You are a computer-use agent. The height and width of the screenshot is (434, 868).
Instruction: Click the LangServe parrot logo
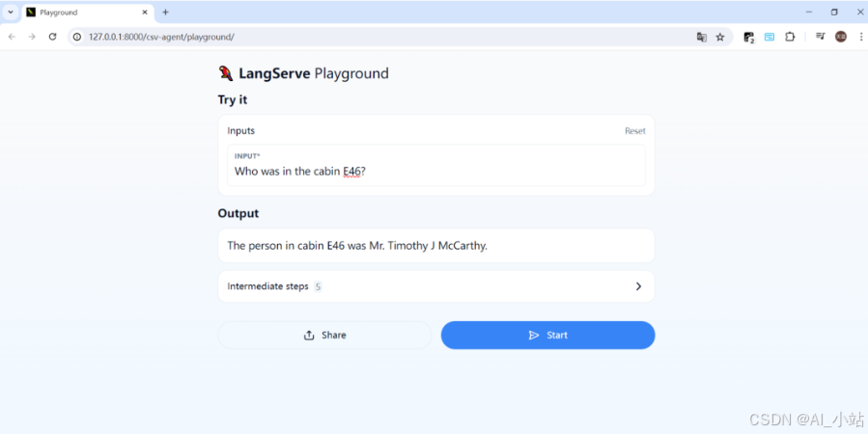[x=225, y=73]
